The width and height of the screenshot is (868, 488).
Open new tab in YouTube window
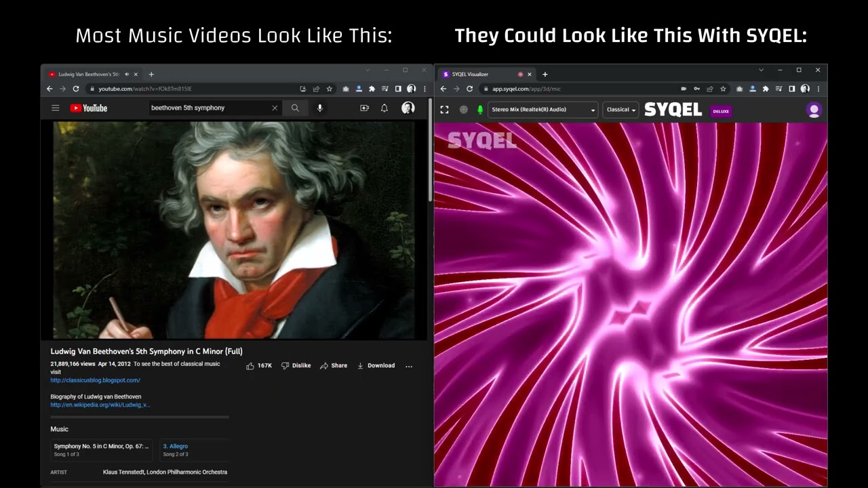click(151, 74)
